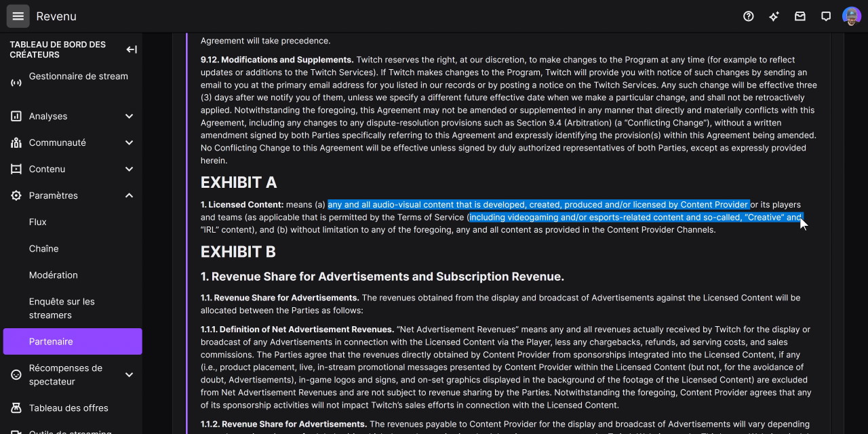Open the hamburger navigation menu

click(18, 16)
